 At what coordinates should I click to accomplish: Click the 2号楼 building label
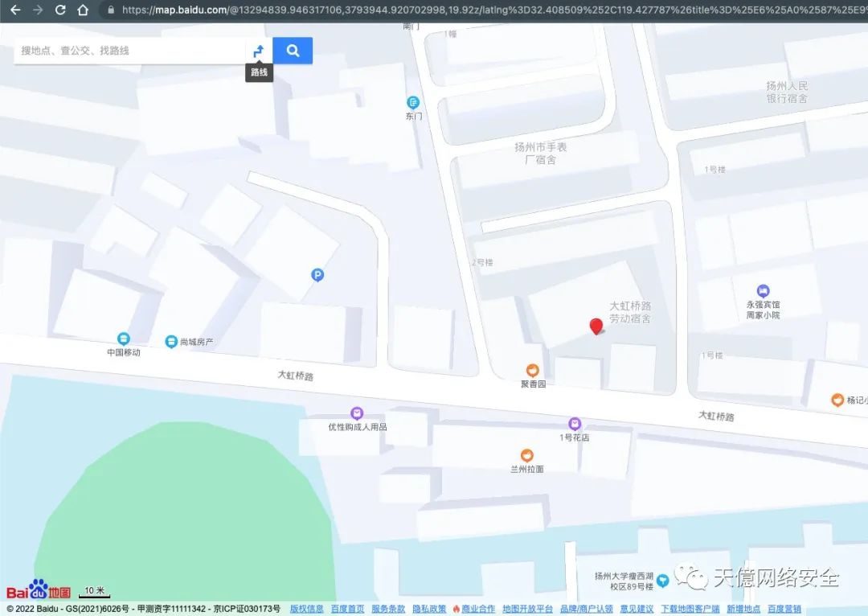pos(482,263)
